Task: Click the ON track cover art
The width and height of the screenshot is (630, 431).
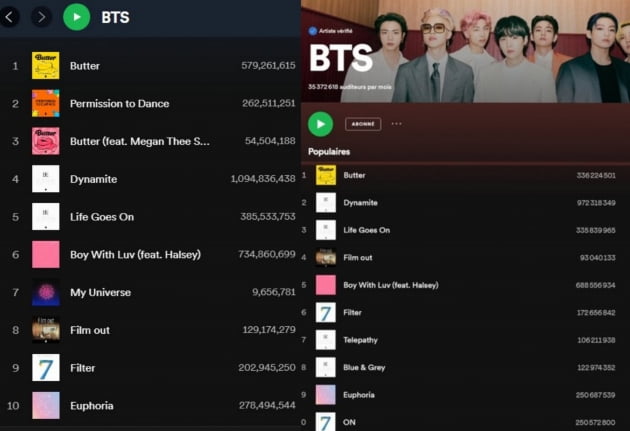Action: click(325, 421)
